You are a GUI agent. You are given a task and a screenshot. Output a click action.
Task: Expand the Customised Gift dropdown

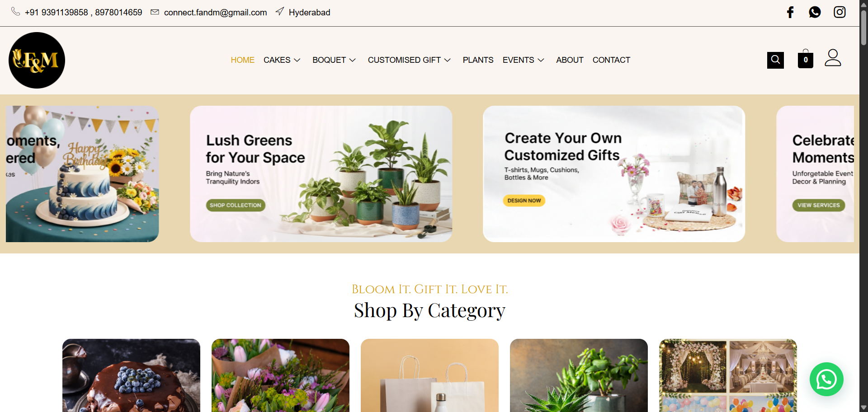409,60
